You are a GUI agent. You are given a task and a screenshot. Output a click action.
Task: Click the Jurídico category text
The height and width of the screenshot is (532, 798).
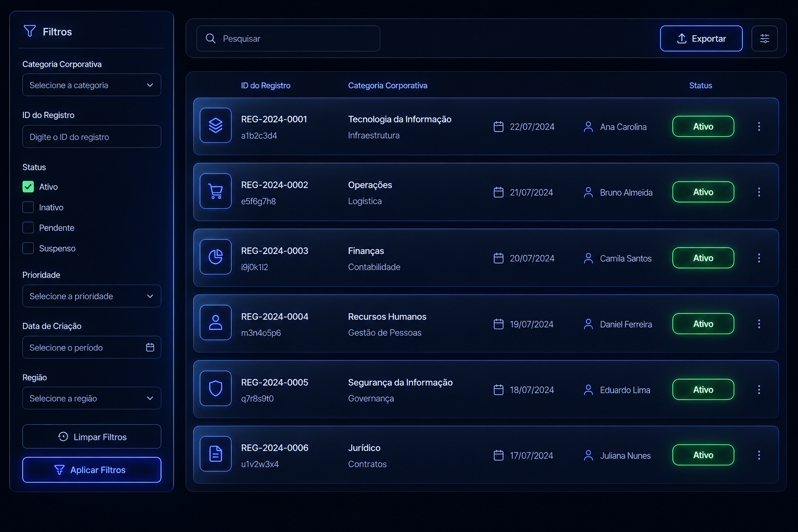pyautogui.click(x=364, y=448)
